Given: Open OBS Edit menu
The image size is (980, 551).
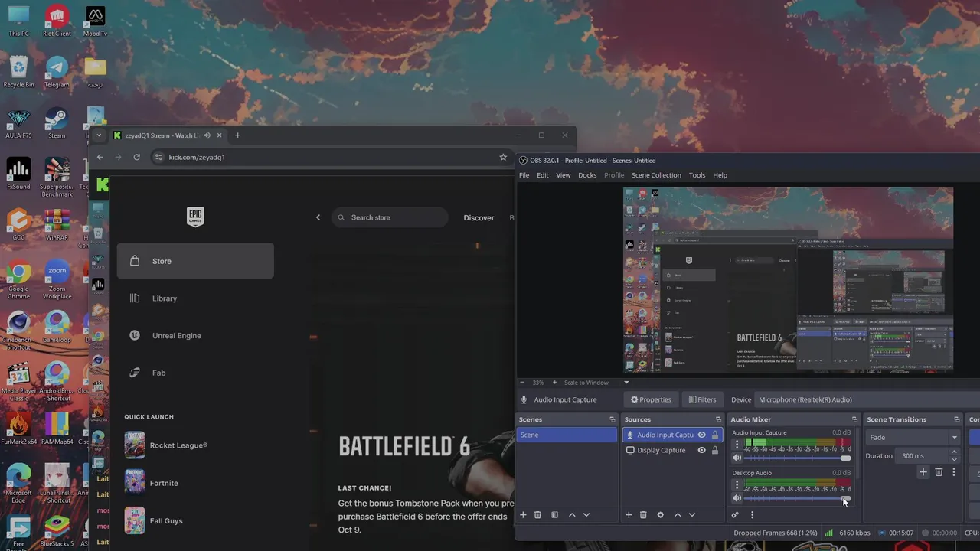Looking at the screenshot, I should click(x=542, y=175).
